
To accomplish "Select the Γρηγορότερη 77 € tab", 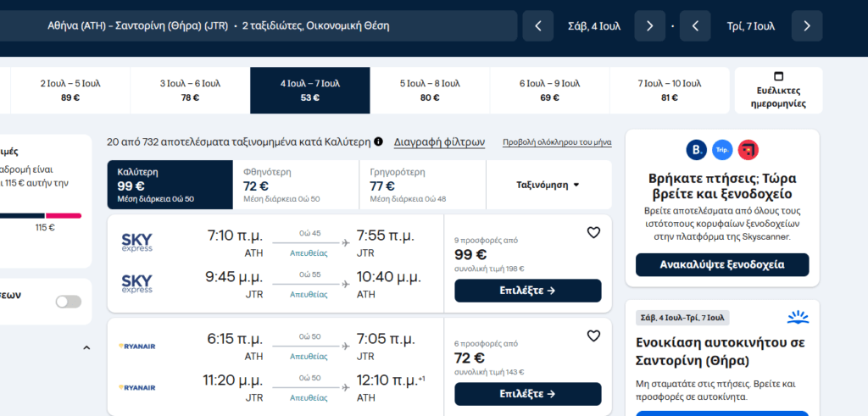I will click(421, 185).
